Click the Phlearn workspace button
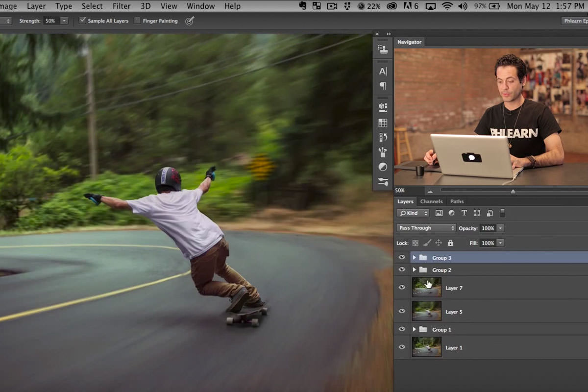Viewport: 588px width, 392px height. coord(574,21)
